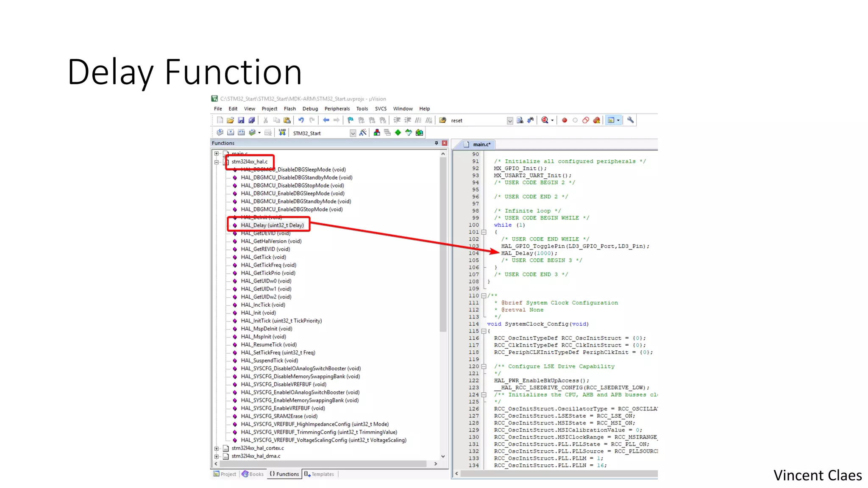
Task: Expand stm32l4xx_hal_cortex.c tree node
Action: pyautogui.click(x=217, y=448)
